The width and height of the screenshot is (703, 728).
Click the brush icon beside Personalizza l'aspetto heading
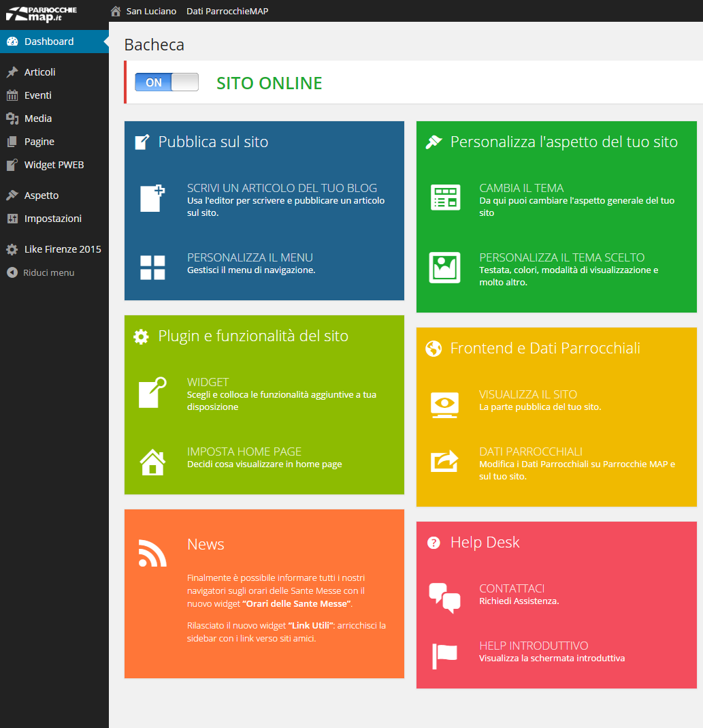(434, 142)
